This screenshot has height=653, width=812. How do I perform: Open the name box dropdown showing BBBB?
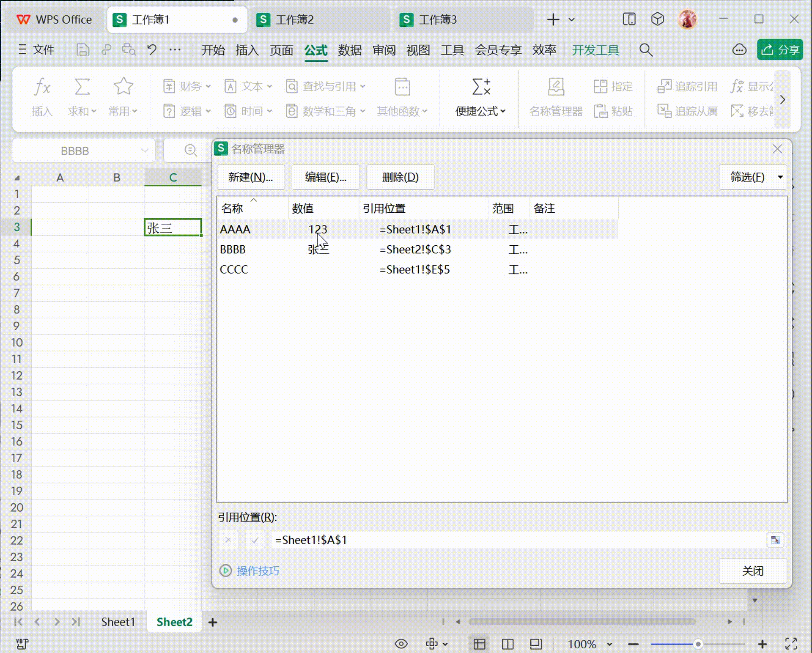[x=145, y=151]
